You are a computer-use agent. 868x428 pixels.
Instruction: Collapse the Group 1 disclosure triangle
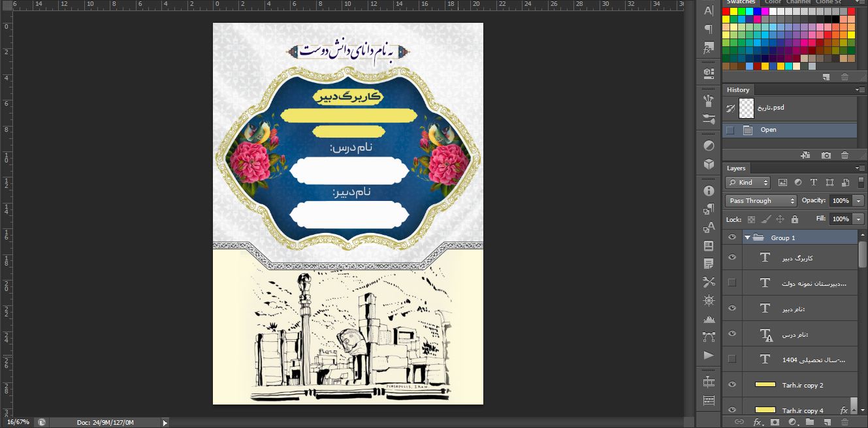(747, 237)
